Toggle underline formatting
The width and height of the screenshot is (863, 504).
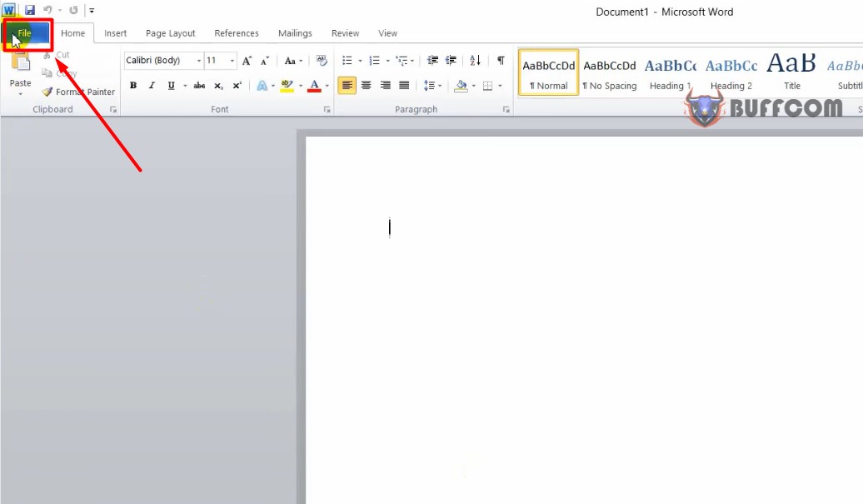pyautogui.click(x=171, y=85)
